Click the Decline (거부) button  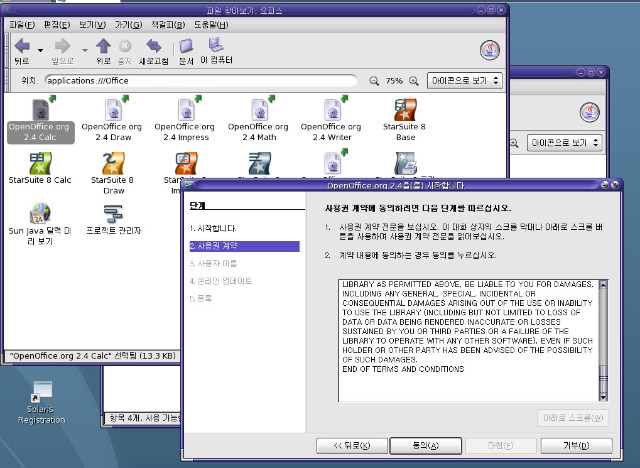(x=576, y=446)
